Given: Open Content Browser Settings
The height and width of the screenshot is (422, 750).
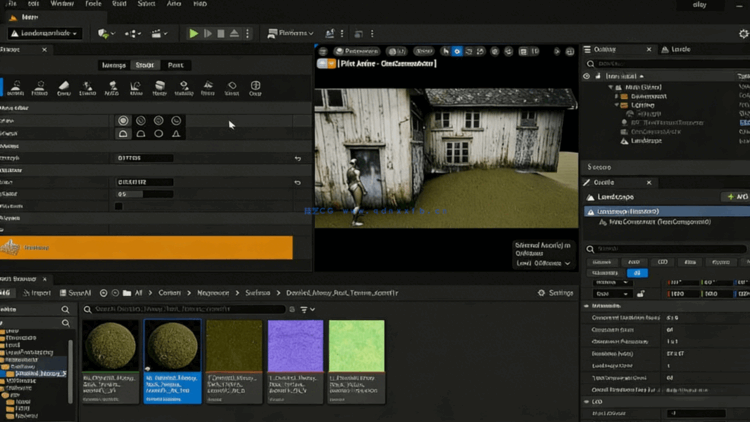Looking at the screenshot, I should point(555,293).
